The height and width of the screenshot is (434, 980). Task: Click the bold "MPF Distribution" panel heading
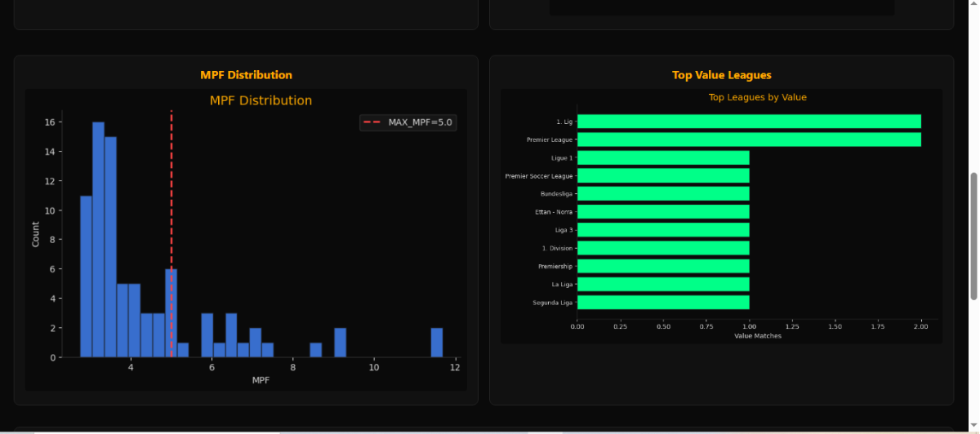tap(246, 75)
